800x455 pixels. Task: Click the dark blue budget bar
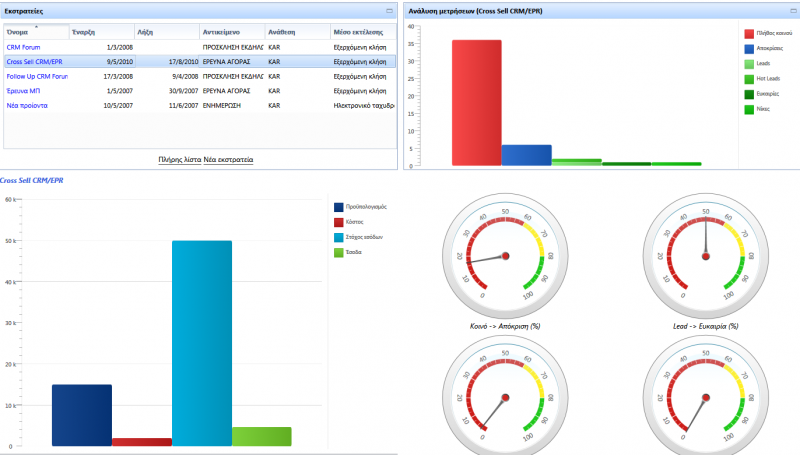click(82, 415)
